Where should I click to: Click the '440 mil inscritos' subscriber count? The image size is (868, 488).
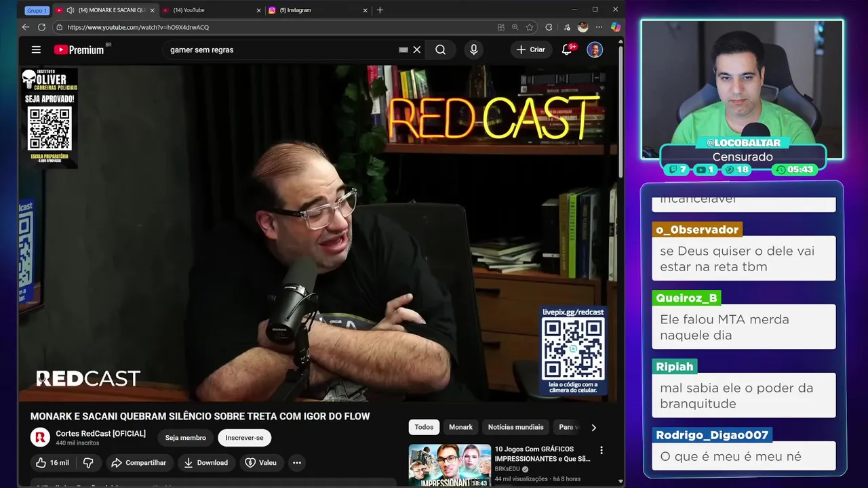pyautogui.click(x=77, y=443)
